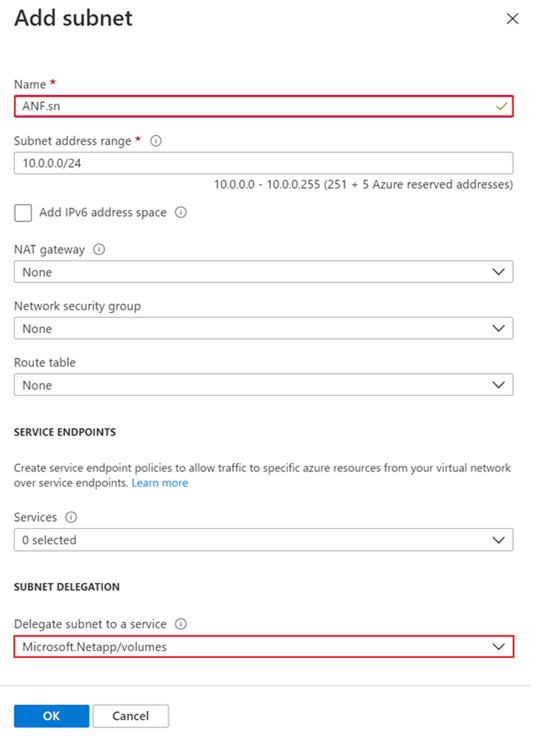This screenshot has width=539, height=739.
Task: Click the Subnet address range field 10.0.0.0/24
Action: pos(263,164)
